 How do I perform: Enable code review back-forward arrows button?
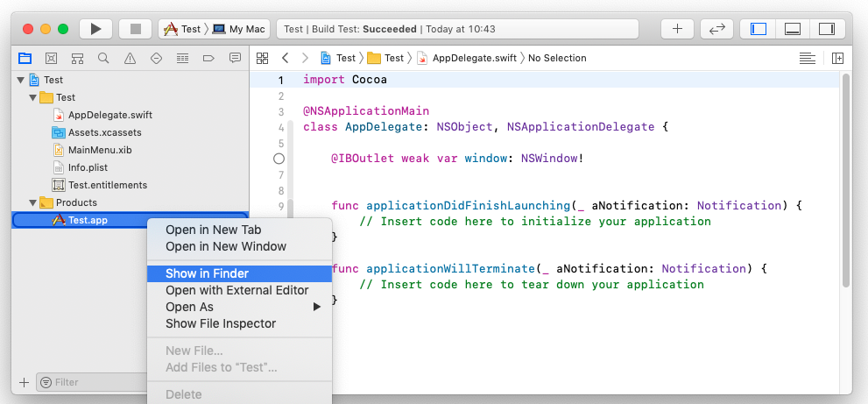point(716,29)
